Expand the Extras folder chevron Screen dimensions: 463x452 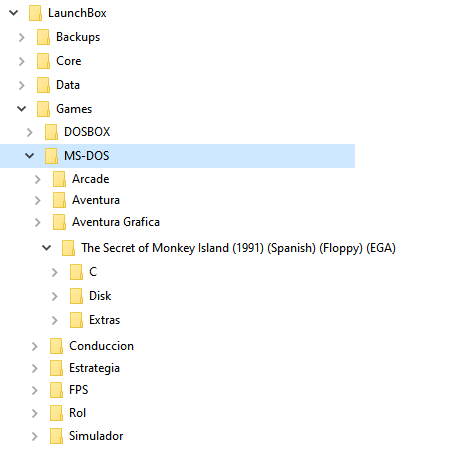pyautogui.click(x=55, y=320)
